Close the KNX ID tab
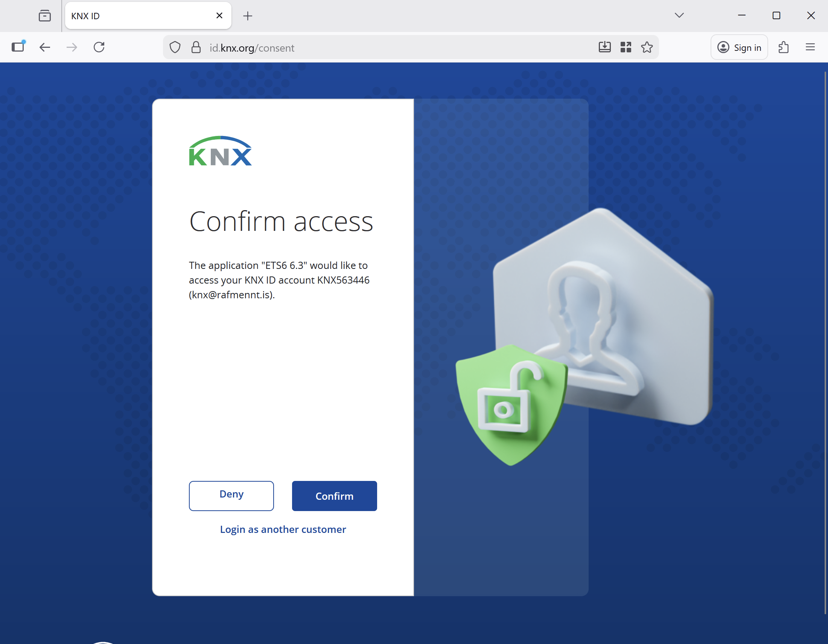828x644 pixels. point(219,16)
